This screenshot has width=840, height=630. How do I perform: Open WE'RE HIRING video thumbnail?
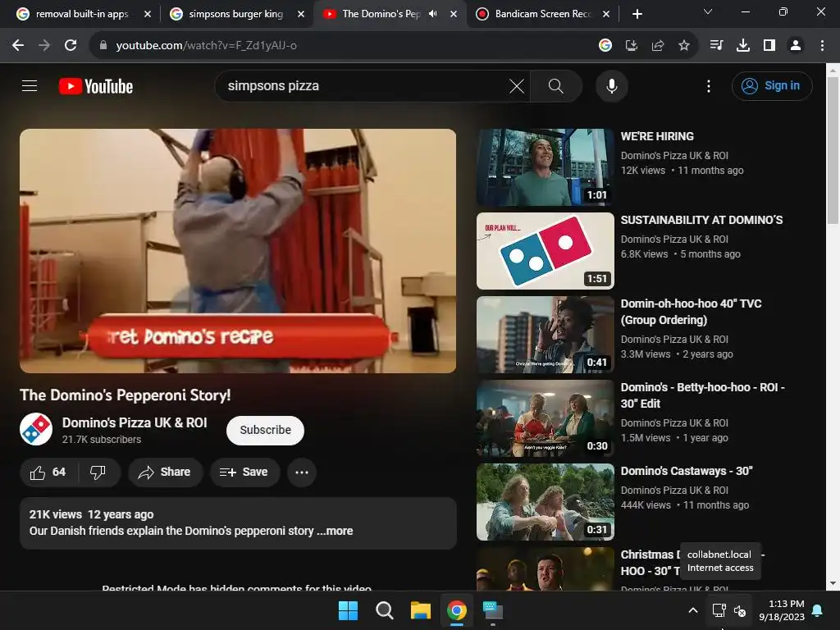click(x=546, y=167)
